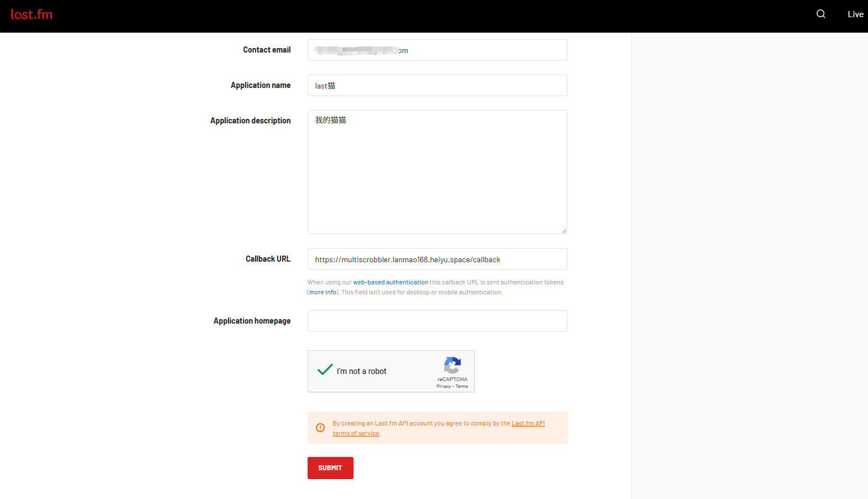Open the Live menu item

coord(855,14)
